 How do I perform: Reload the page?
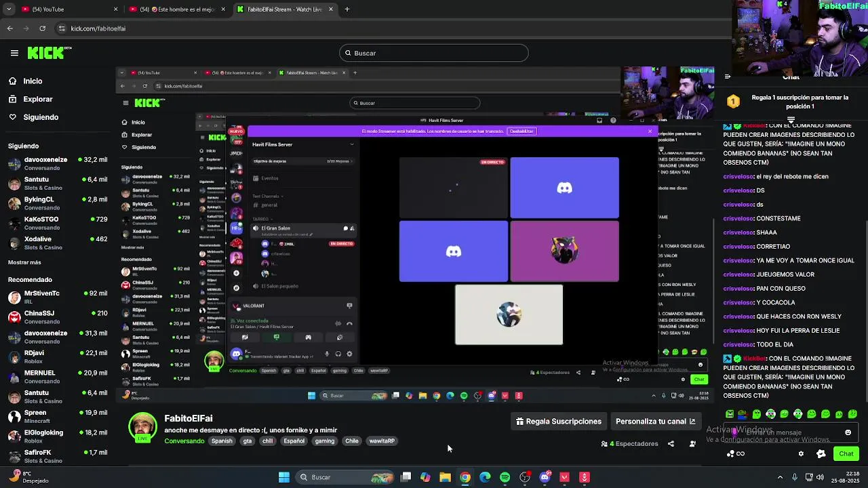point(43,28)
